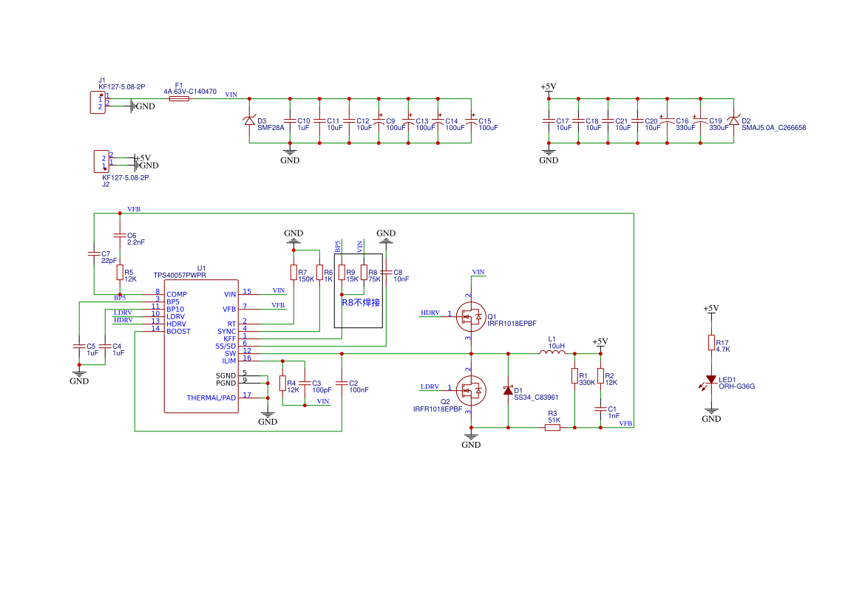The height and width of the screenshot is (614, 868).
Task: Select the R3 resistor symbol
Action: click(x=552, y=427)
